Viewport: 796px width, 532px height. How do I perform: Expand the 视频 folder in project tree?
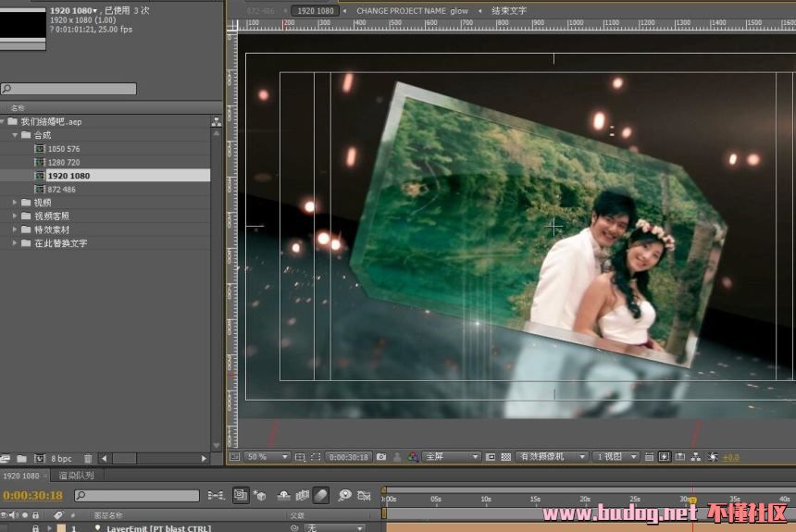pyautogui.click(x=15, y=203)
